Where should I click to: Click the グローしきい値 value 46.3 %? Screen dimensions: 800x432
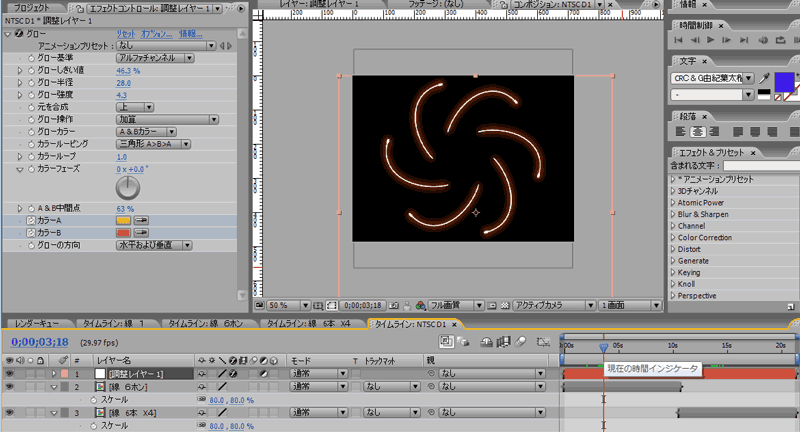click(128, 71)
